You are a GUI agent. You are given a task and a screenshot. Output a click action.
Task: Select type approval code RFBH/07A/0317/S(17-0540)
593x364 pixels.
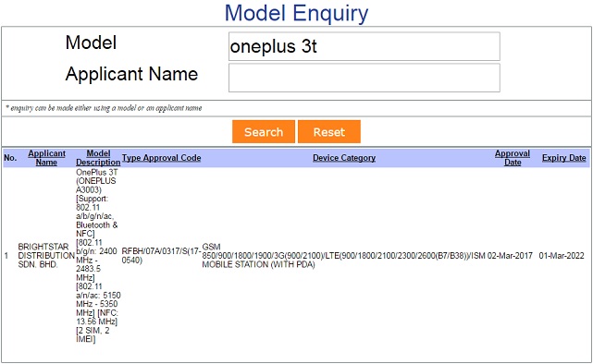(161, 256)
